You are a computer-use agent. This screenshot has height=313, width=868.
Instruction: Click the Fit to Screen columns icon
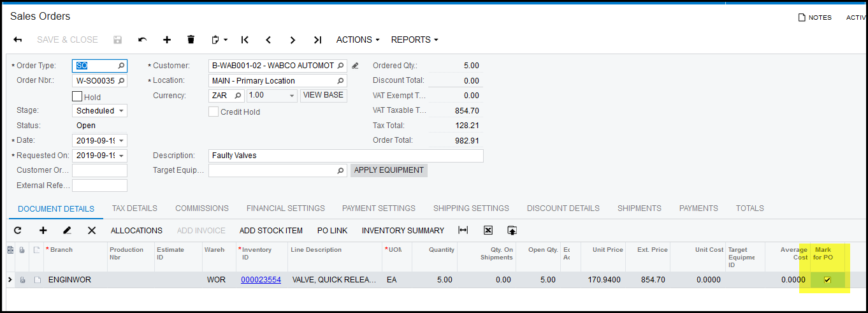pos(463,230)
